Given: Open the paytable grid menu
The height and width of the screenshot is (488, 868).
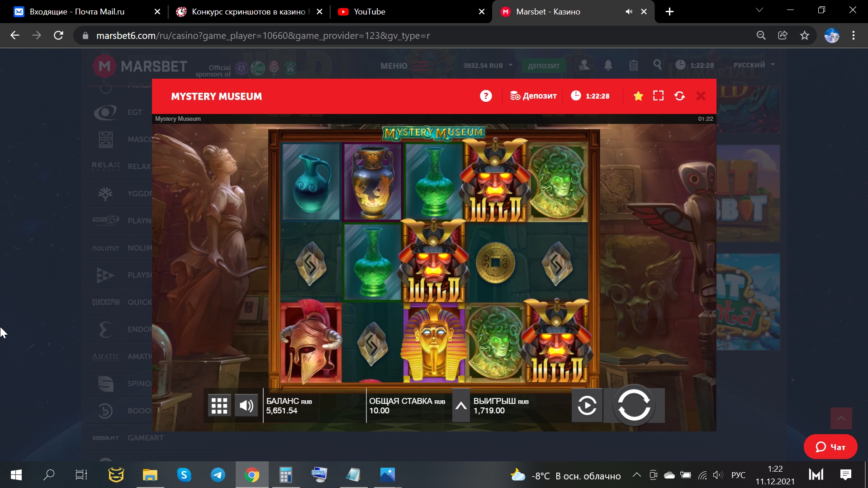Looking at the screenshot, I should pos(219,406).
